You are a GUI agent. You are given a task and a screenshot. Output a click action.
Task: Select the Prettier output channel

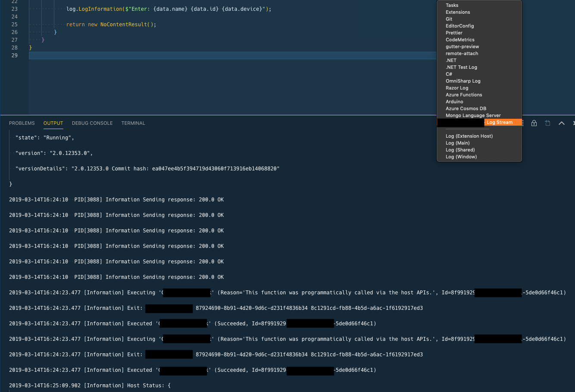click(x=454, y=33)
